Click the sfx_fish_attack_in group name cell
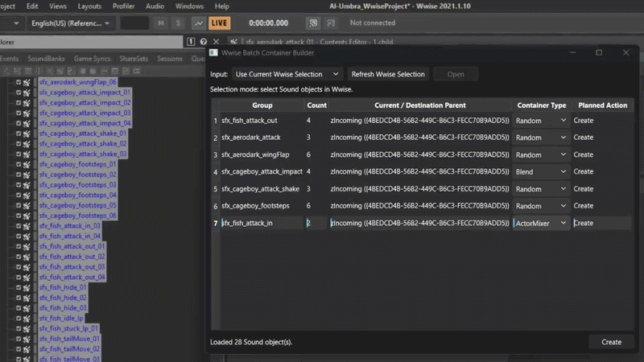The height and width of the screenshot is (362, 644). click(262, 224)
